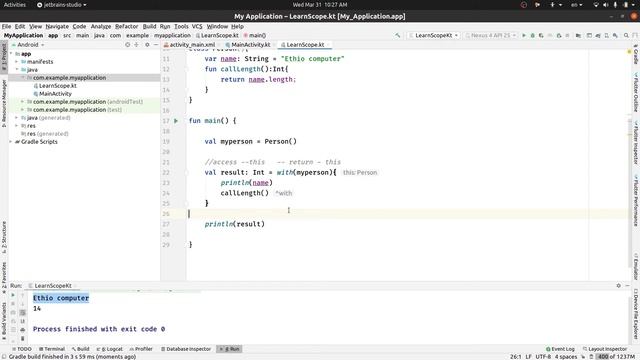Click the memory indicator in status bar
The height and width of the screenshot is (360, 640).
(616, 357)
